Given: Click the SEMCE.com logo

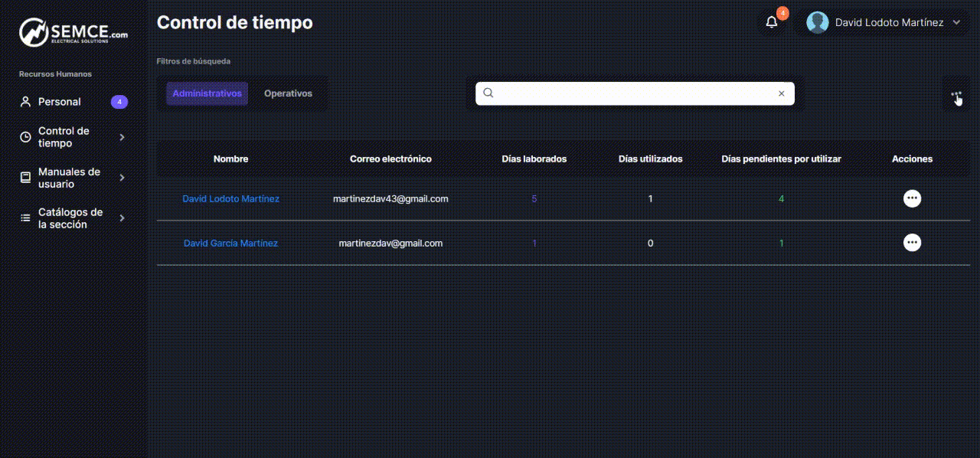Looking at the screenshot, I should [x=73, y=33].
